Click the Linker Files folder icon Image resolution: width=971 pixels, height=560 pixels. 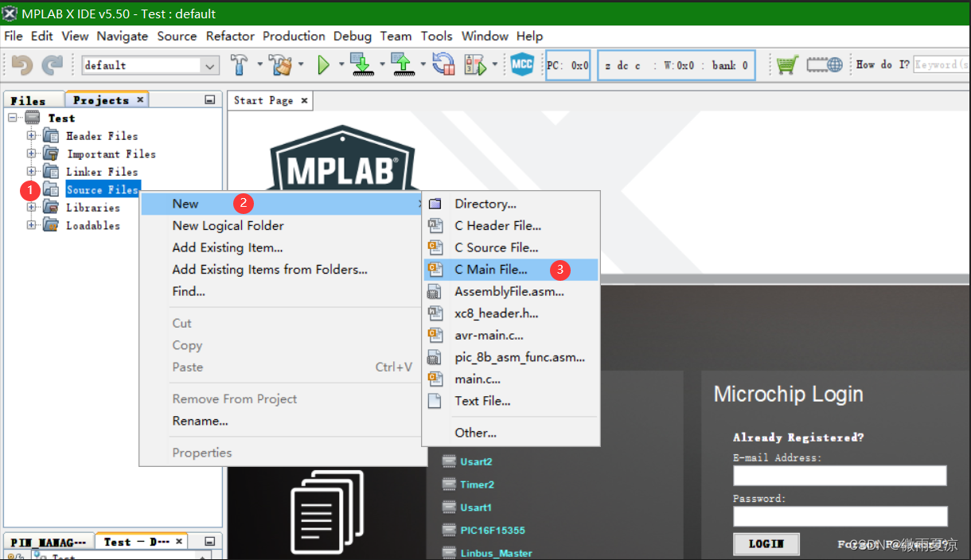[51, 172]
